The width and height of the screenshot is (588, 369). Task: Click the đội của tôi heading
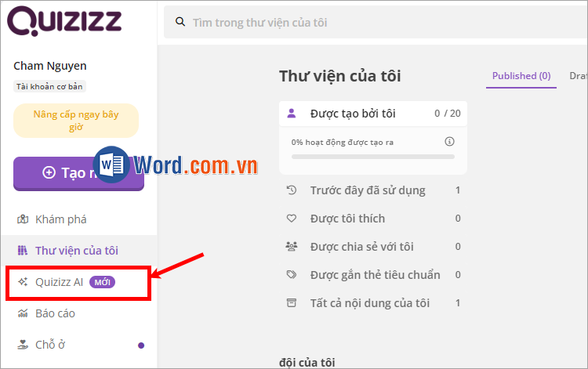[307, 362]
